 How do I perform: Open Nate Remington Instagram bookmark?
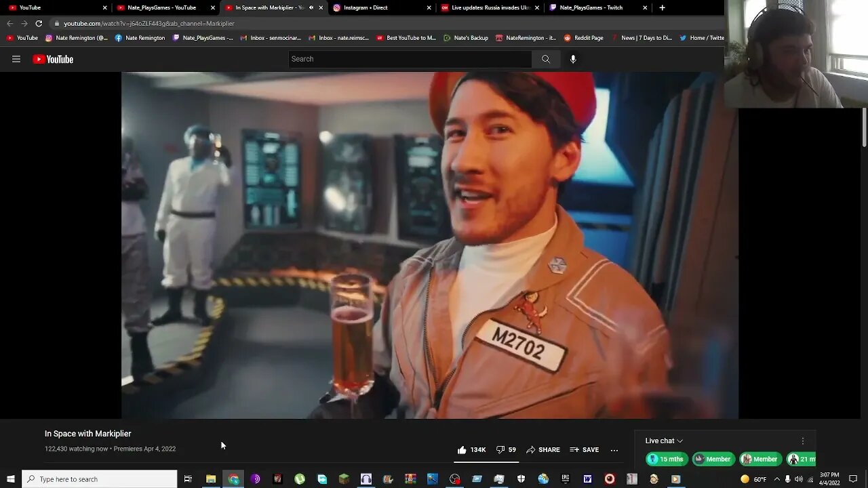(76, 38)
